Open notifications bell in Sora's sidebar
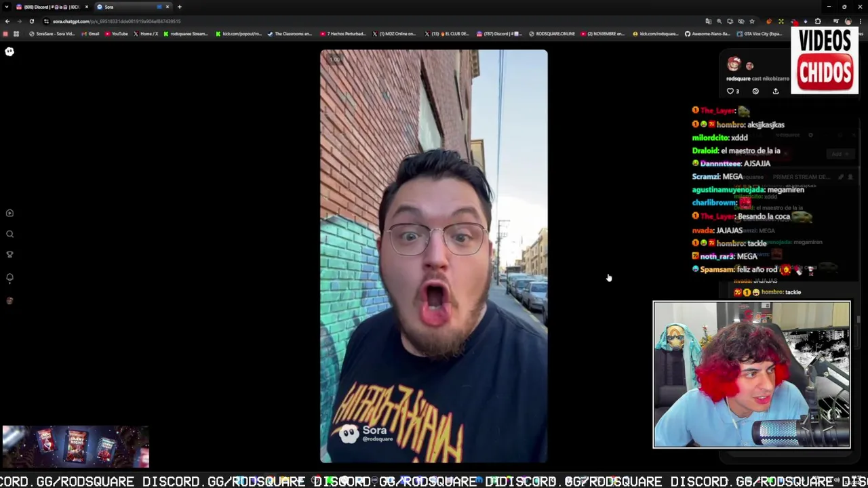This screenshot has height=488, width=868. (x=9, y=278)
